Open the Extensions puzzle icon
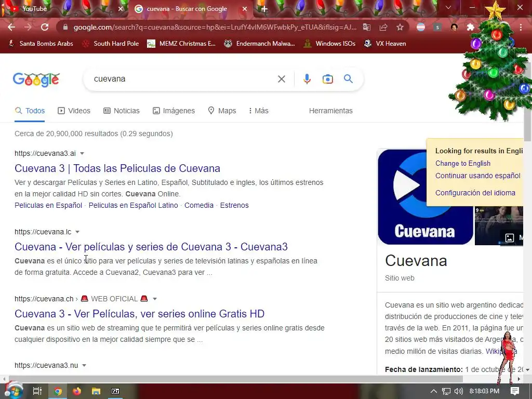Image resolution: width=532 pixels, height=399 pixels. click(470, 27)
